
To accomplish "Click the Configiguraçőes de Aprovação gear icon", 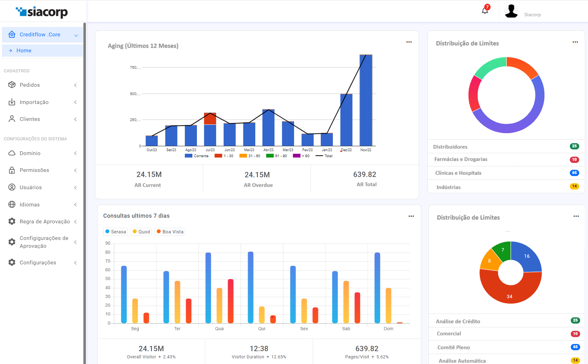I will [x=12, y=242].
